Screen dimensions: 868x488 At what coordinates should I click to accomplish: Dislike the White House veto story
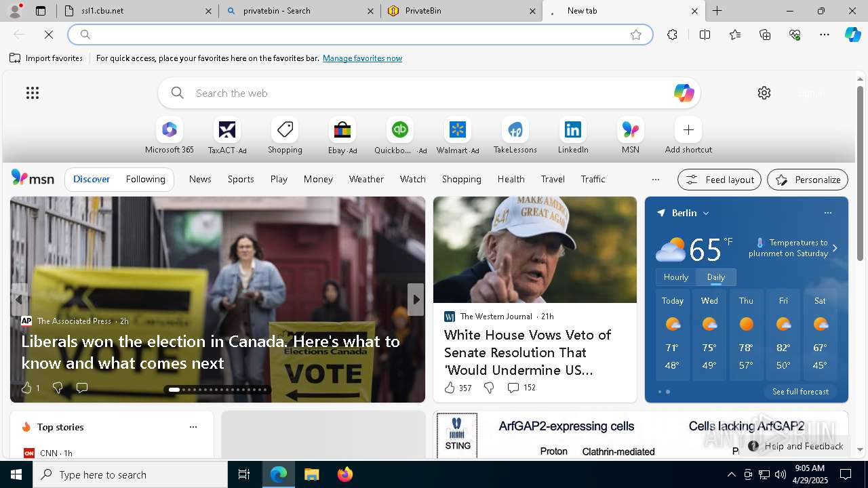[489, 388]
